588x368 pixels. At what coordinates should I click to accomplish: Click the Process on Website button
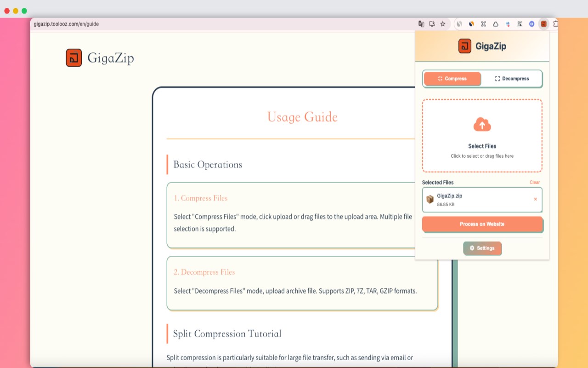(482, 224)
